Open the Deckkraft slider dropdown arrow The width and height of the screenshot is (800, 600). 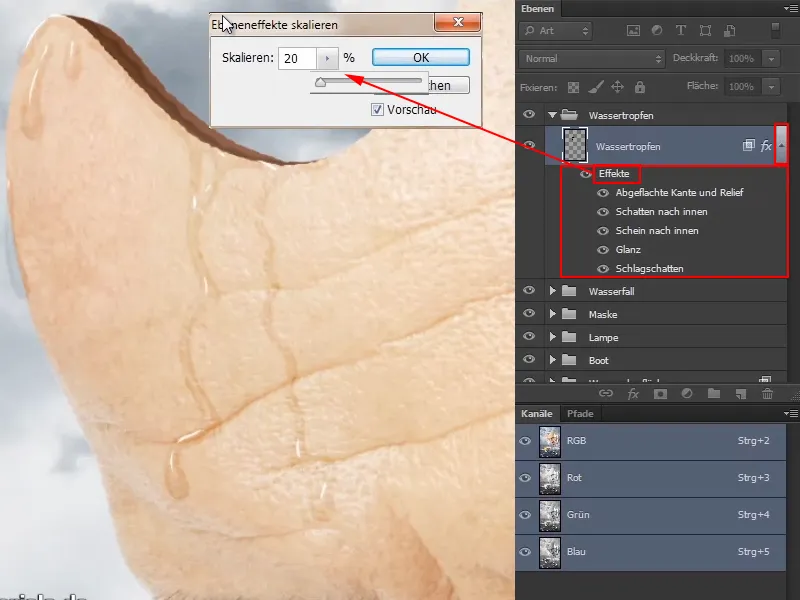(771, 59)
